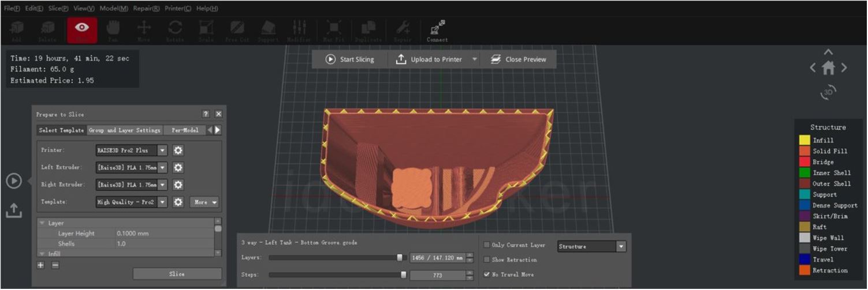Click the Steps slider handle
This screenshot has width=868, height=290.
(x=403, y=275)
